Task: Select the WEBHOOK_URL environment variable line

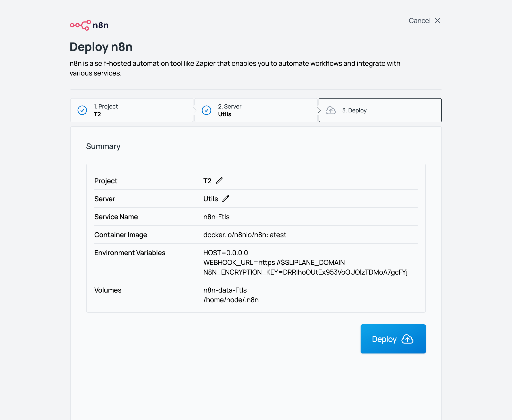Action: point(274,262)
